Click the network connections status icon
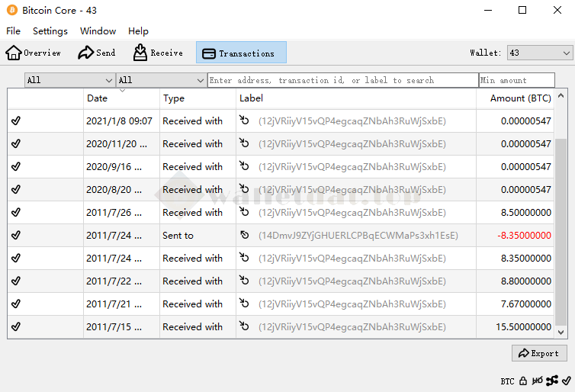This screenshot has height=392, width=575. coord(551,381)
